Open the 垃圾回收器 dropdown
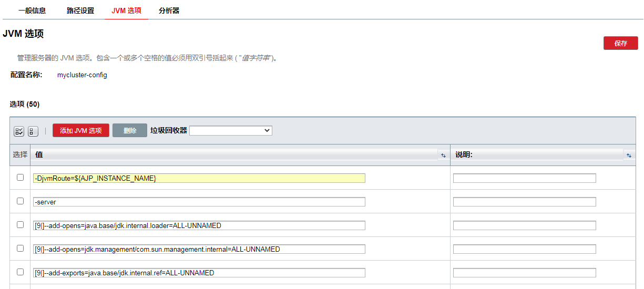 (x=231, y=130)
